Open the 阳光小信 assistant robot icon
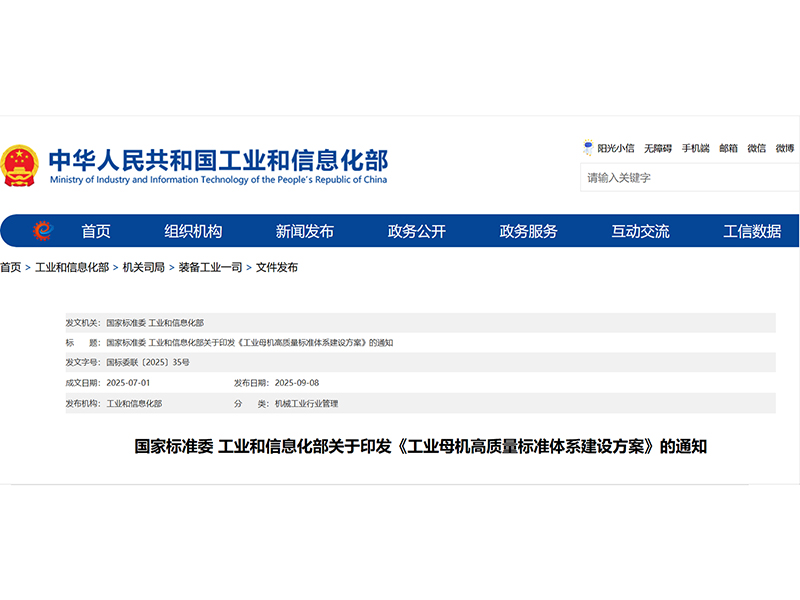The width and height of the screenshot is (800, 600). coord(588,147)
